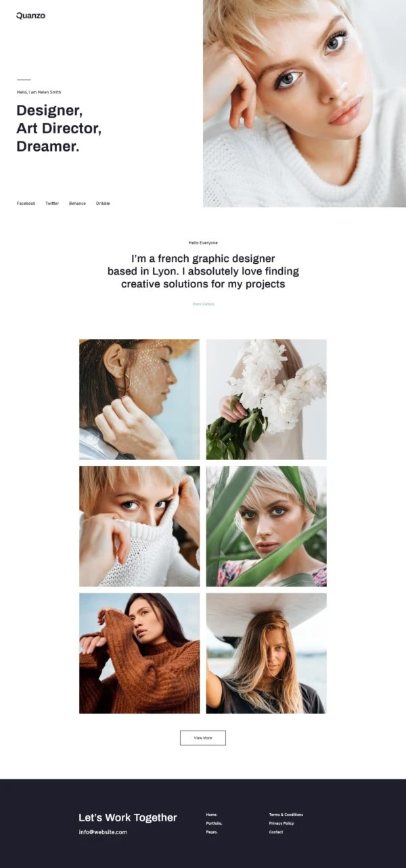Open the Behance social link
Image resolution: width=406 pixels, height=868 pixels.
77,204
